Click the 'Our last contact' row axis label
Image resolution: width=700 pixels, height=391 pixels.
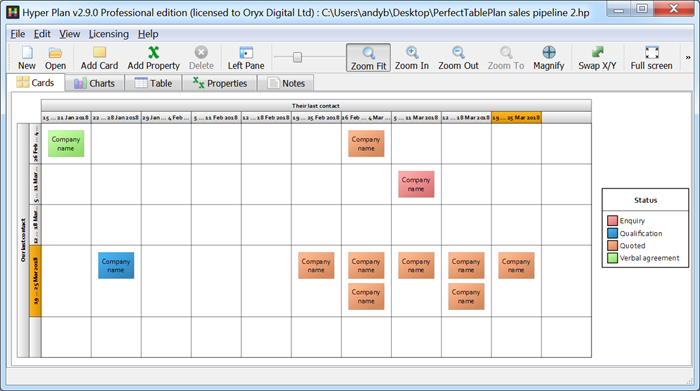pyautogui.click(x=23, y=240)
